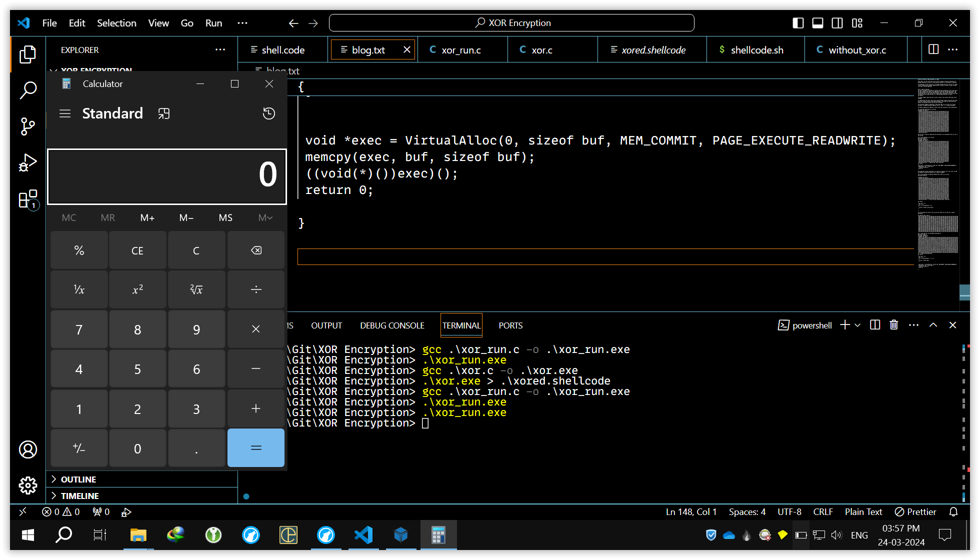
Task: Click calculator percent key
Action: click(79, 250)
